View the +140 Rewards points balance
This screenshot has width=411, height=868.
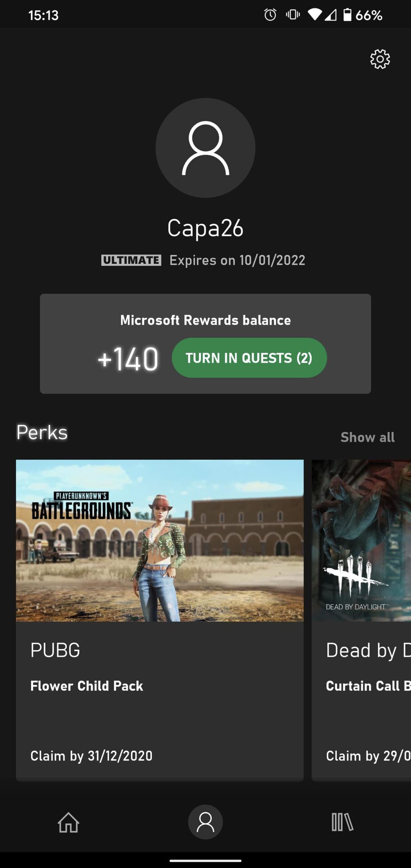point(128,359)
